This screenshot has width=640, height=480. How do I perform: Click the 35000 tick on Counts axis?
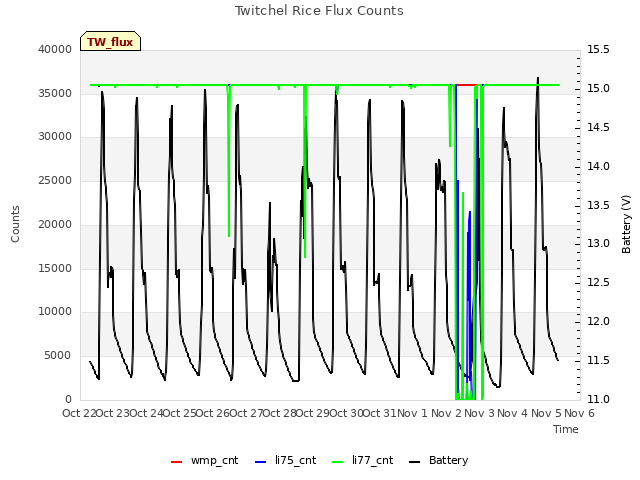[x=55, y=93]
